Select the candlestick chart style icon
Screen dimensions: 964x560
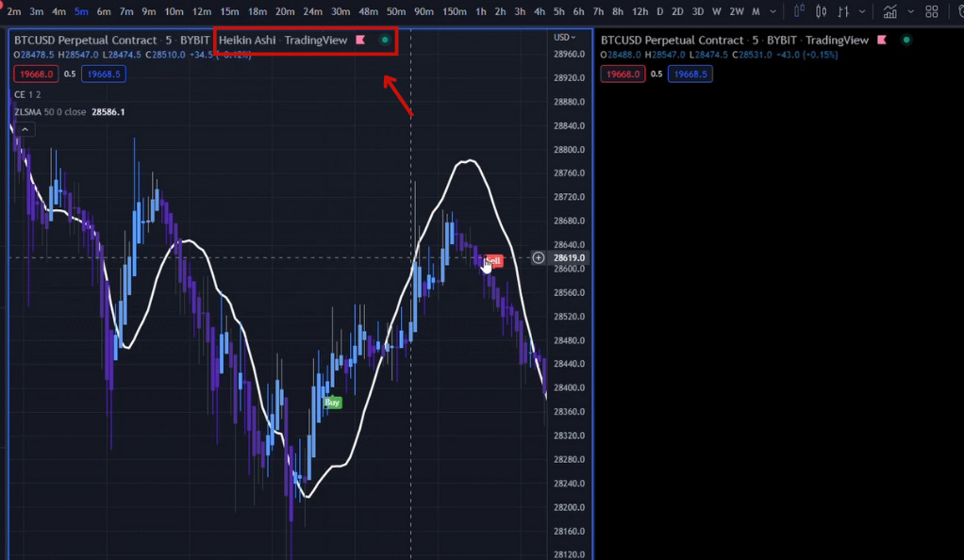tap(821, 11)
